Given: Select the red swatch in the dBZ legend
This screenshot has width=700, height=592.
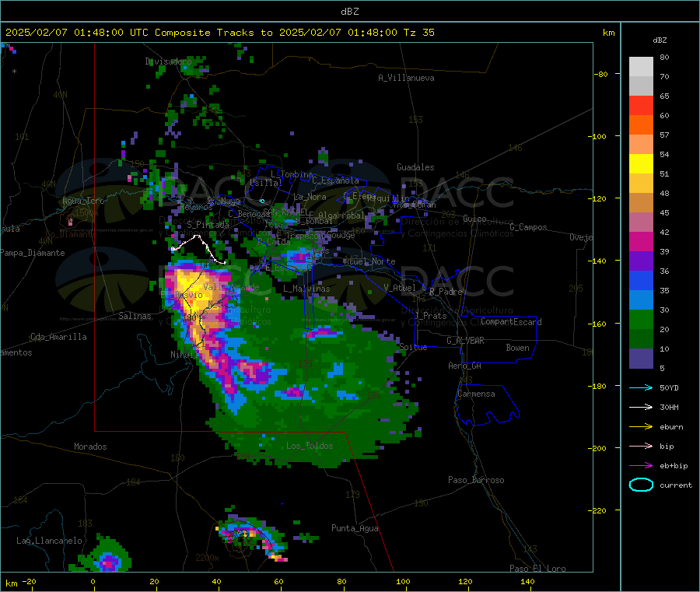Looking at the screenshot, I should (x=641, y=105).
